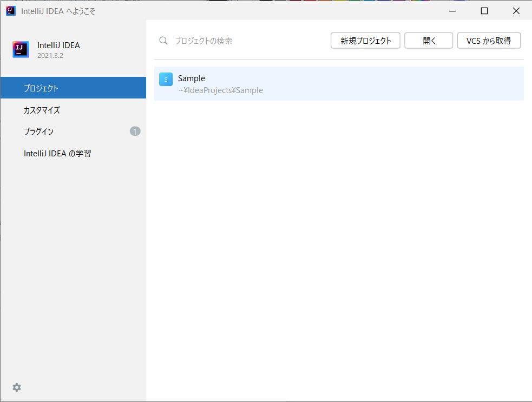Click the plugins update badge showing 1
Viewport: 532px width, 402px height.
[135, 131]
